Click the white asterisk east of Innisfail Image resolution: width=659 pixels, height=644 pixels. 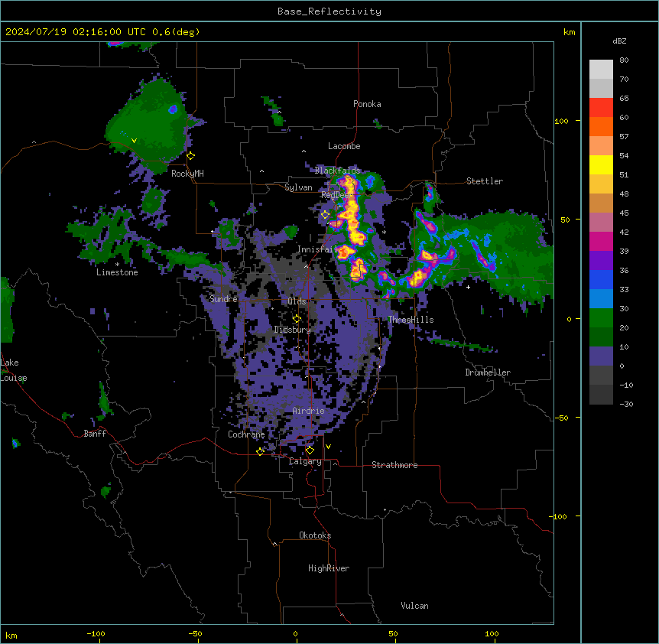point(384,232)
